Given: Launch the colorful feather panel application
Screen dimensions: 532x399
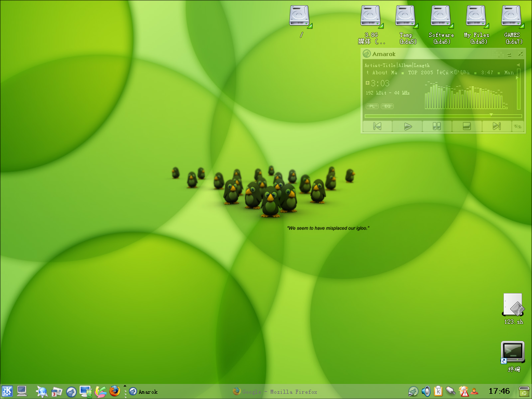Looking at the screenshot, I should pos(100,392).
